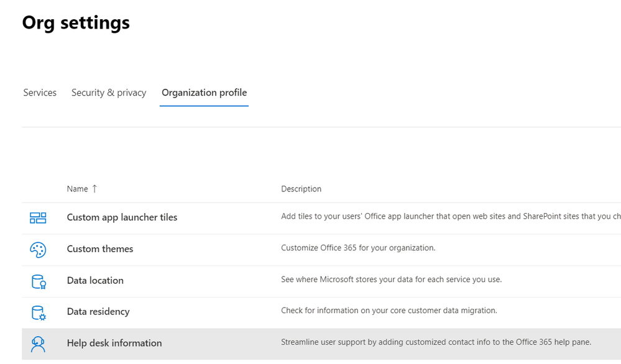The image size is (621, 364).
Task: Open the Custom themes setting
Action: pyautogui.click(x=100, y=249)
